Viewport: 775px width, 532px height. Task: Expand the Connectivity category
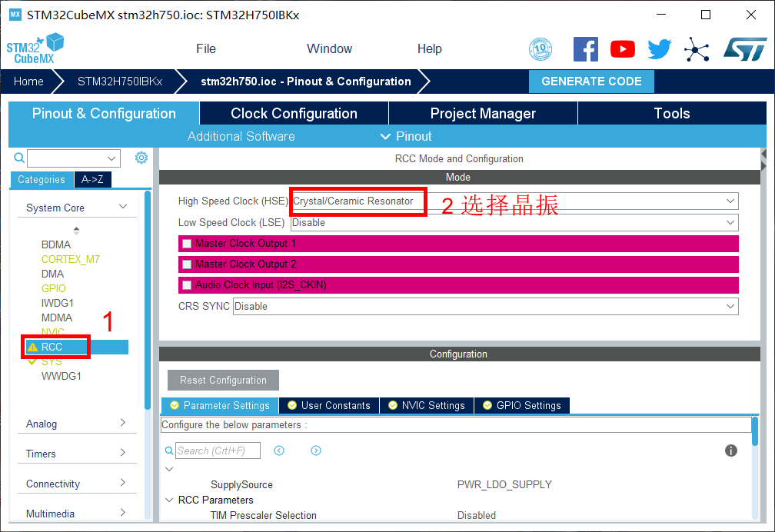pyautogui.click(x=75, y=484)
